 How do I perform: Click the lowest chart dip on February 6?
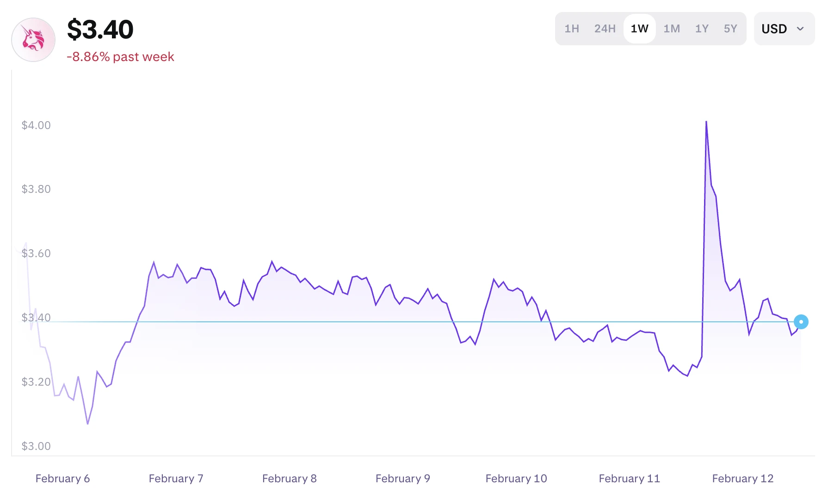click(x=87, y=423)
